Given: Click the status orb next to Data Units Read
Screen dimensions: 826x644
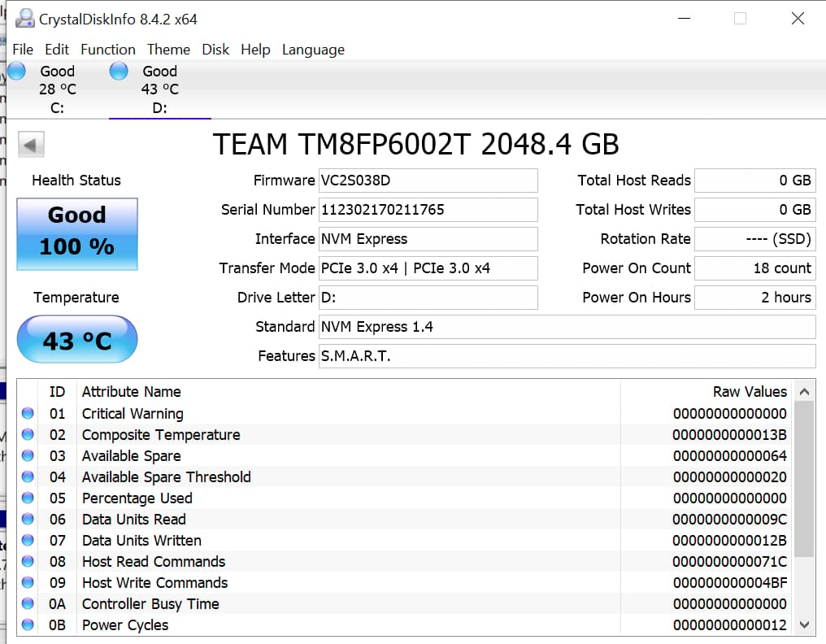Looking at the screenshot, I should click(28, 519).
